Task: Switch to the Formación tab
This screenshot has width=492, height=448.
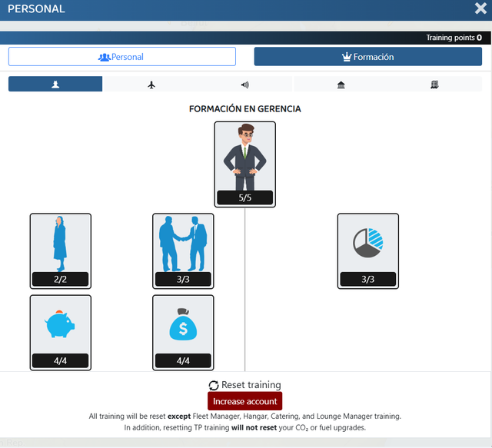Action: pos(367,56)
